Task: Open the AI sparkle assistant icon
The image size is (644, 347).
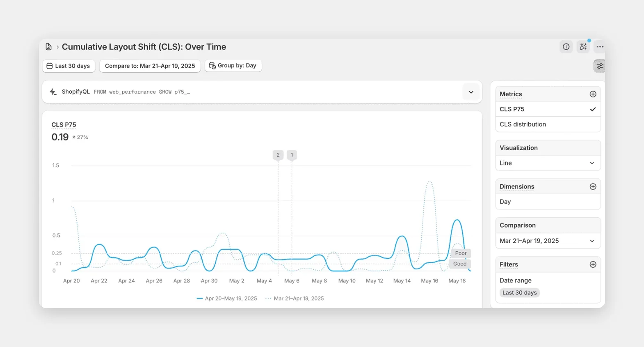Action: [x=583, y=47]
